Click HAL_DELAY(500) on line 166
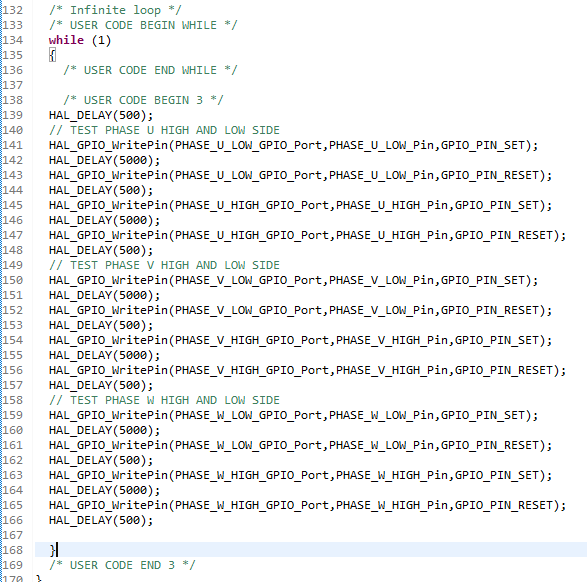The image size is (587, 582). pyautogui.click(x=101, y=520)
